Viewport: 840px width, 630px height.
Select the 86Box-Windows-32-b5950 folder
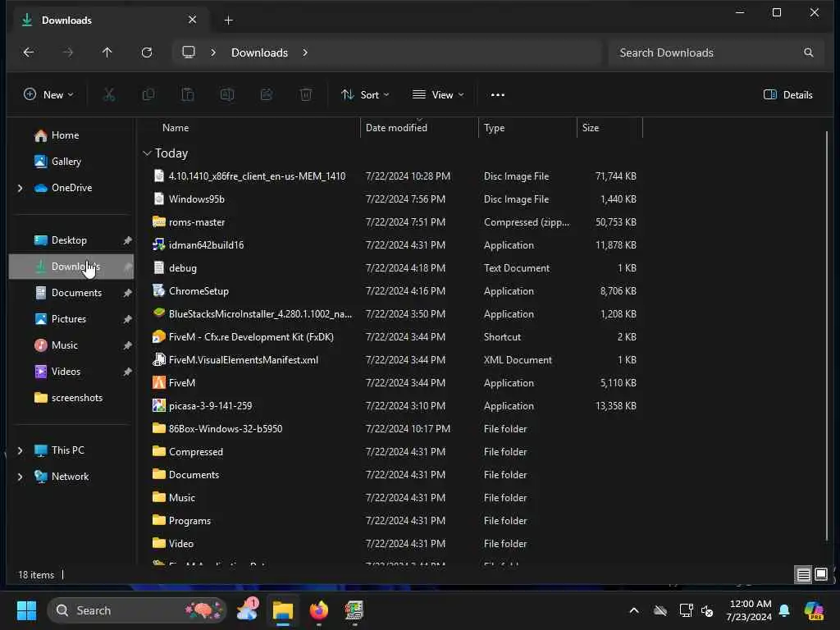tap(226, 429)
